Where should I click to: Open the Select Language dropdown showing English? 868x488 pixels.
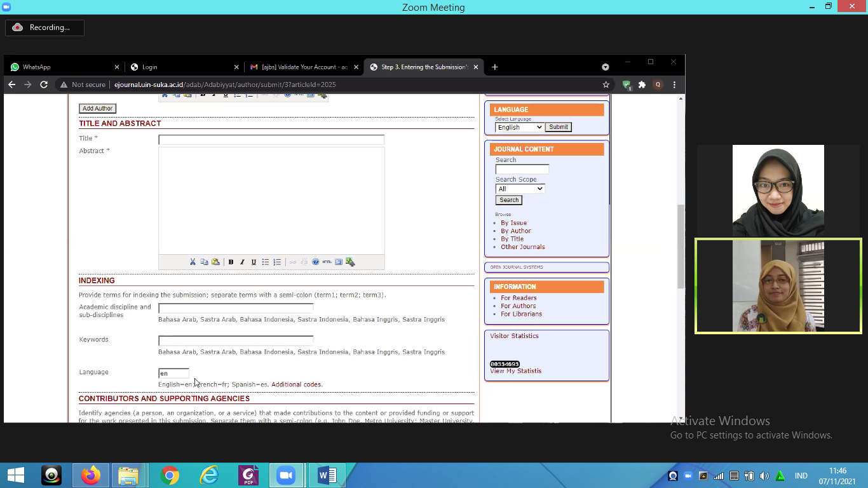pyautogui.click(x=519, y=127)
